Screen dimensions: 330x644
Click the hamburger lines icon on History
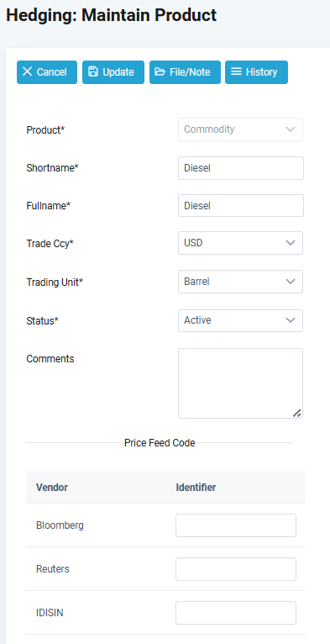point(236,71)
